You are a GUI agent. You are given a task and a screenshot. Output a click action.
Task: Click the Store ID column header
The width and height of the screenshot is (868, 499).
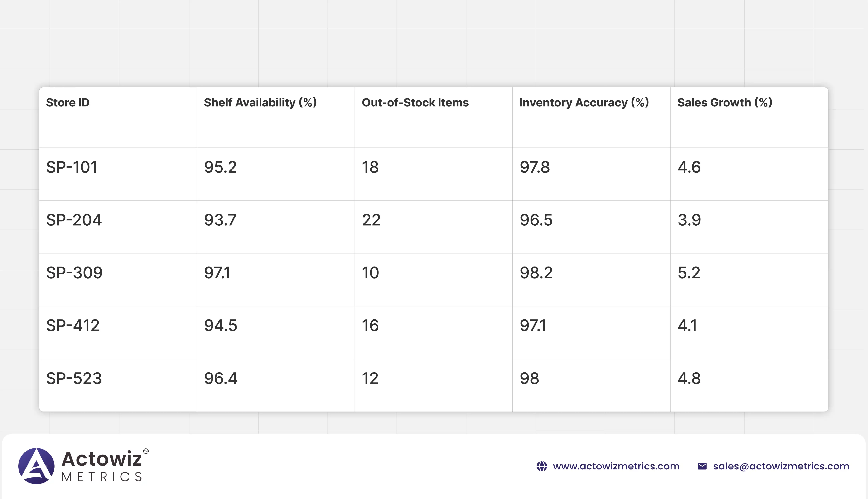pyautogui.click(x=68, y=103)
